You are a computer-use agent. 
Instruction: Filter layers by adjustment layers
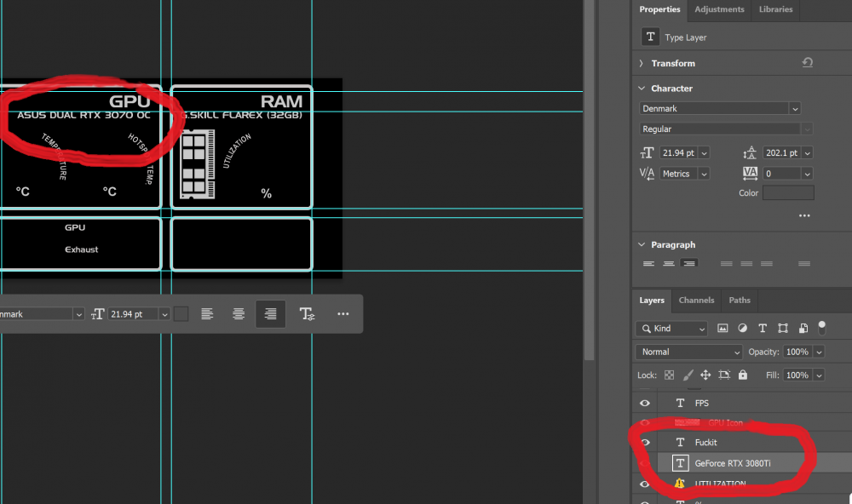pyautogui.click(x=742, y=328)
